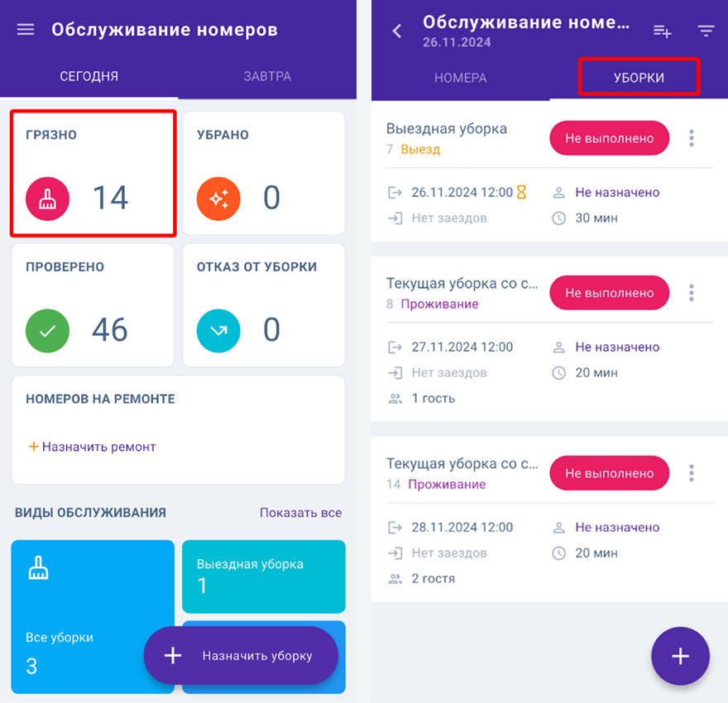
Task: Open three-dot menu for room 14 cleaning
Action: point(692,473)
